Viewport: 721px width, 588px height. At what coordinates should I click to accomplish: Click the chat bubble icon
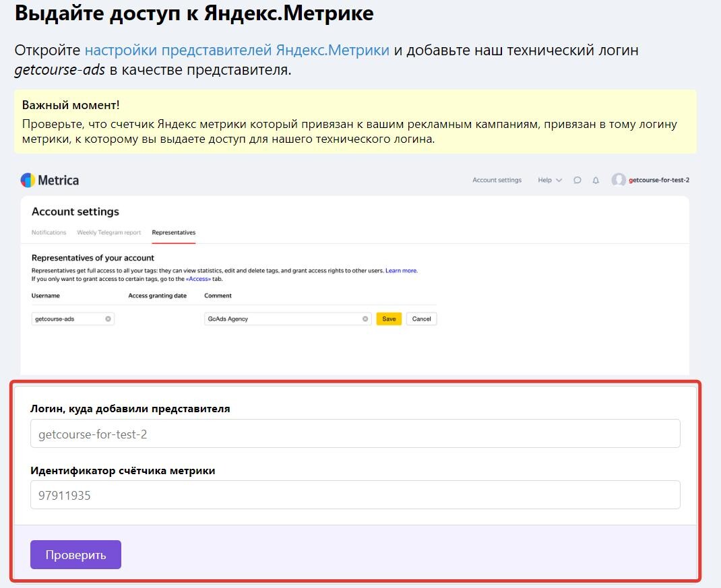pyautogui.click(x=577, y=181)
